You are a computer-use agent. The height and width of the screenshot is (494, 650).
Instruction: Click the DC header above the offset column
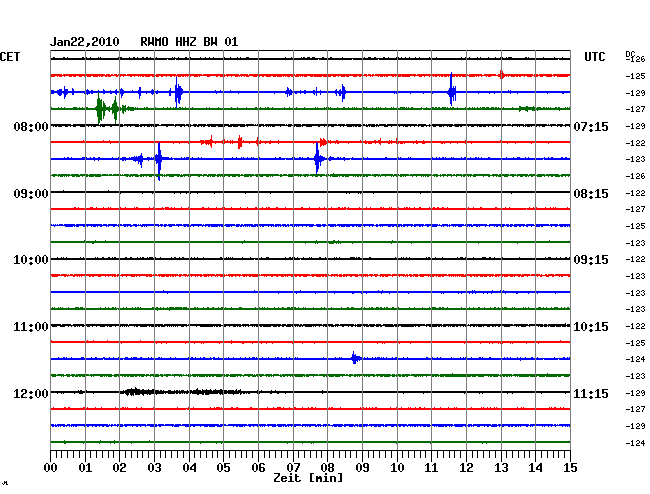click(x=630, y=54)
